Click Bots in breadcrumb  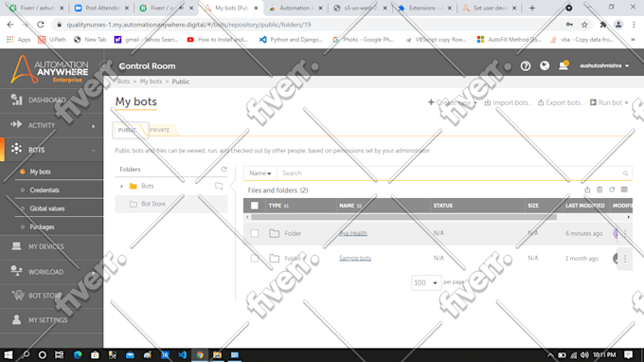click(124, 81)
